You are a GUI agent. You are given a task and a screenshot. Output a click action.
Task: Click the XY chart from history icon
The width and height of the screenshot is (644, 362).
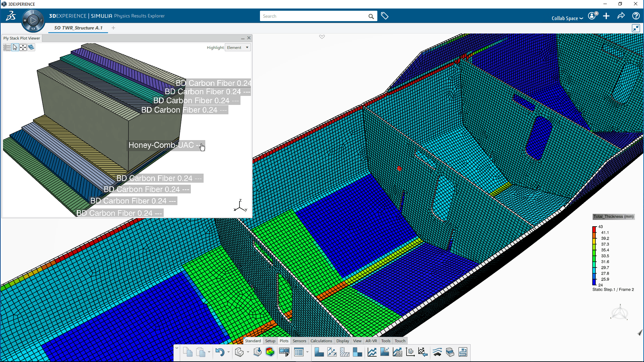point(372,352)
